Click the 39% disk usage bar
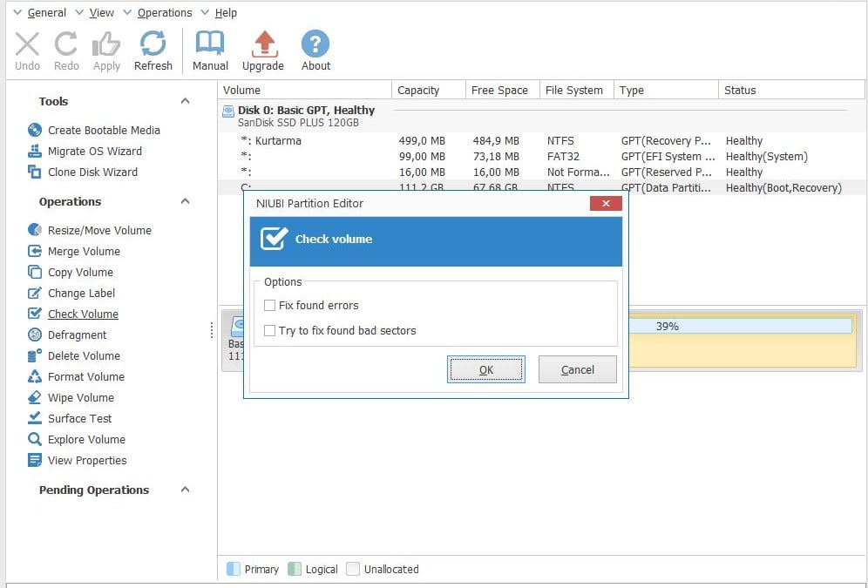868x588 pixels. pyautogui.click(x=741, y=326)
